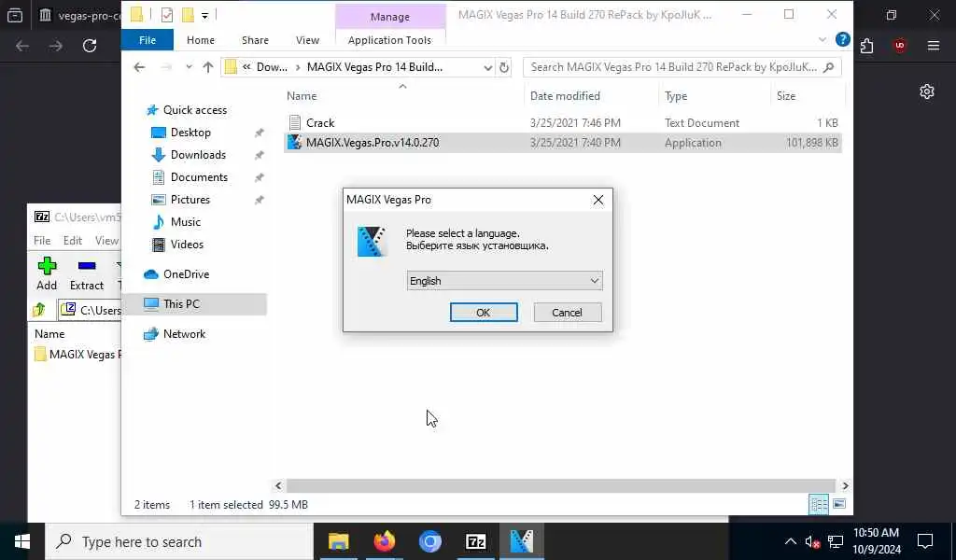Click the Properties checkmark icon in title bar

(x=166, y=15)
